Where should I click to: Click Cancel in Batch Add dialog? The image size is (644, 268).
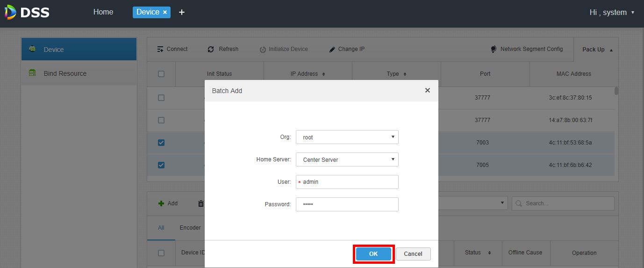click(x=413, y=254)
